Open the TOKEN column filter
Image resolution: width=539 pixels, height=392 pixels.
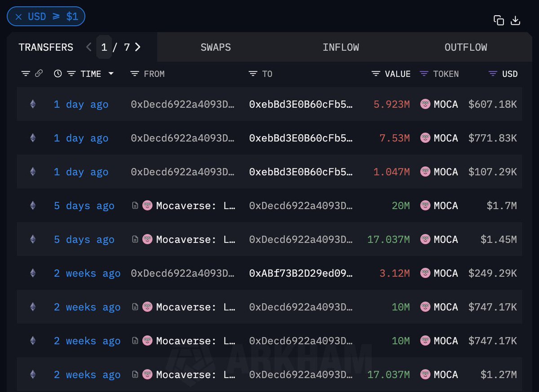click(x=424, y=74)
